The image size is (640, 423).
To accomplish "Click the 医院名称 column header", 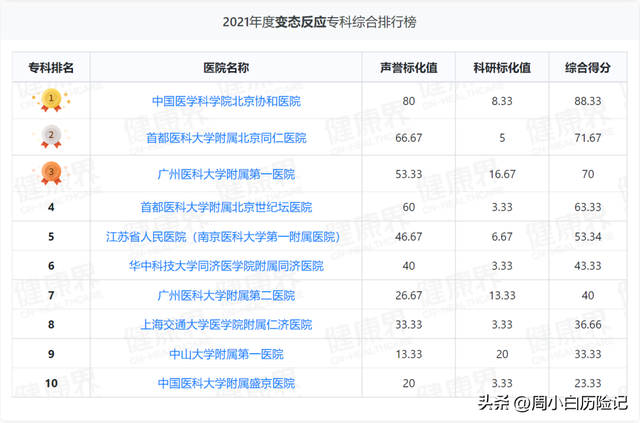I will (x=226, y=67).
